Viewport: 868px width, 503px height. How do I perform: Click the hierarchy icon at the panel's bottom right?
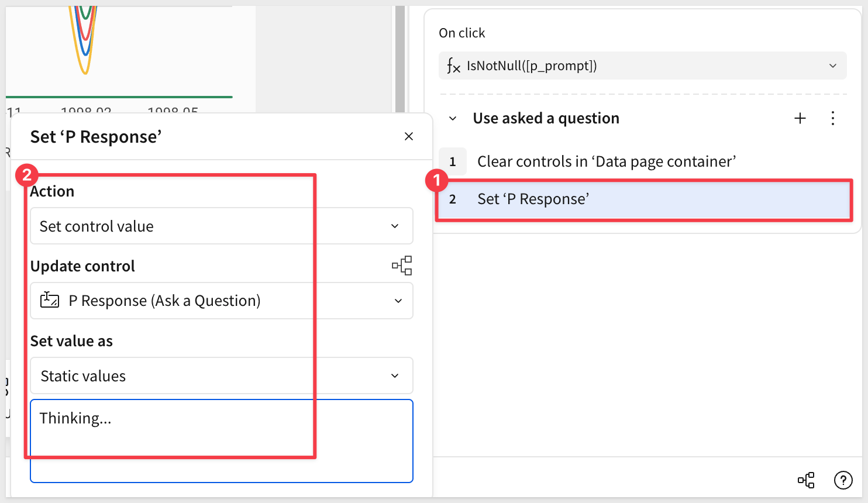pyautogui.click(x=806, y=480)
